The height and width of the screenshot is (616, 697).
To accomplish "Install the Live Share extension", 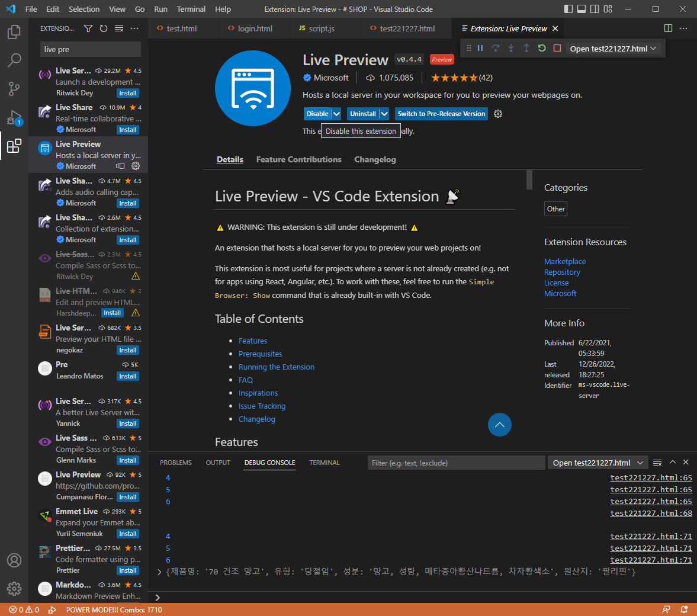I will (x=127, y=130).
